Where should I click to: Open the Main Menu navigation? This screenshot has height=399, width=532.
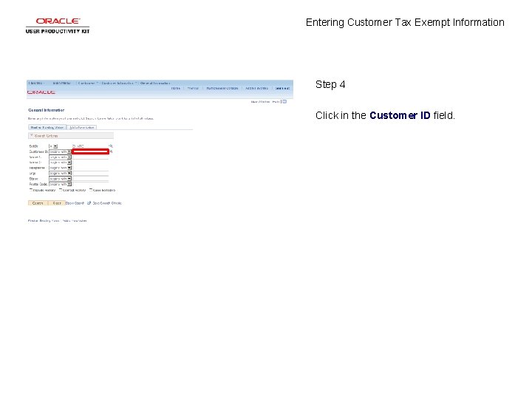point(62,83)
